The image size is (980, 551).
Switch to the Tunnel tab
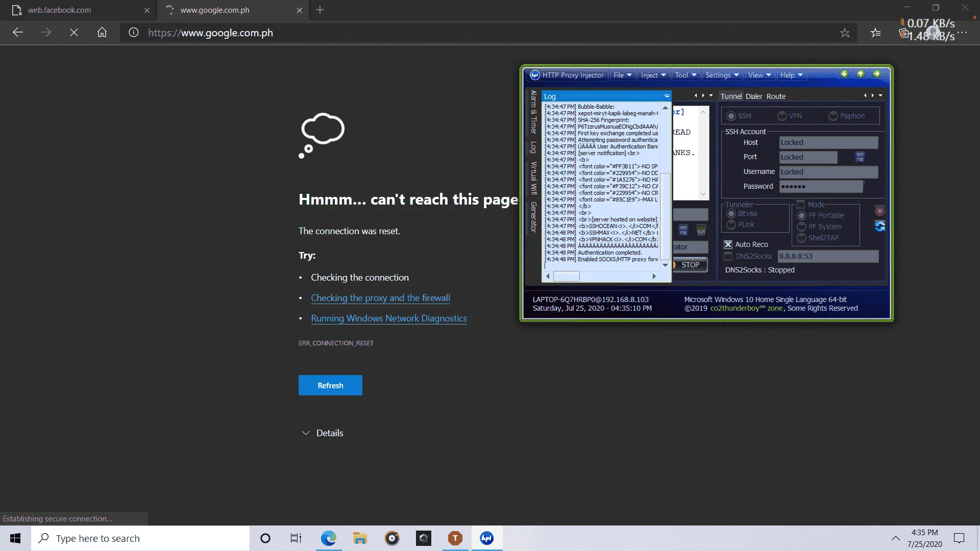pyautogui.click(x=731, y=96)
